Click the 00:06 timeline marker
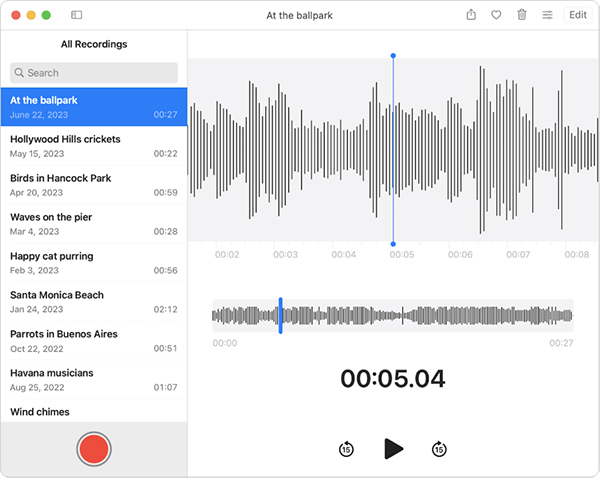 point(460,254)
